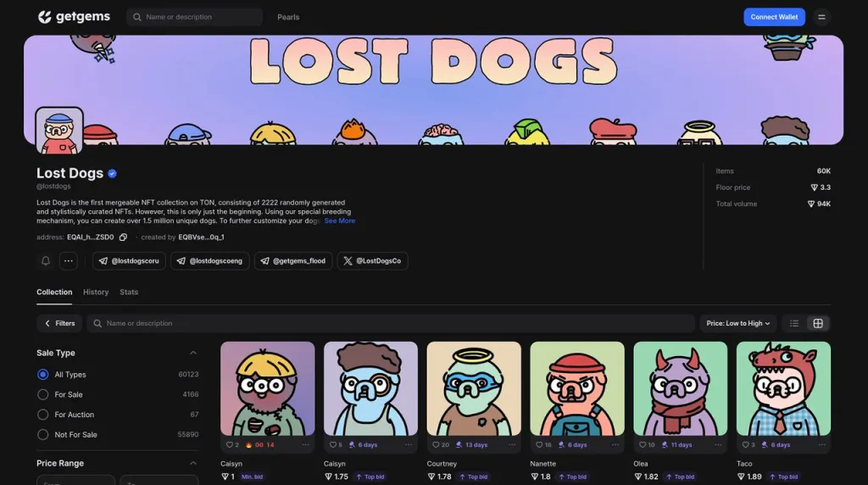The width and height of the screenshot is (868, 485).
Task: Open @lostdogscoru Telegram link
Action: pos(129,261)
